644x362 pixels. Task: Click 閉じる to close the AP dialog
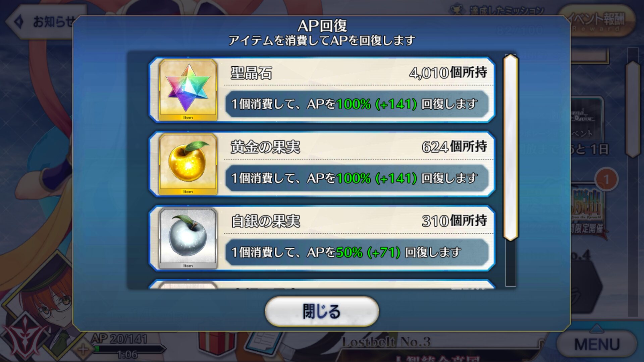[x=322, y=311]
